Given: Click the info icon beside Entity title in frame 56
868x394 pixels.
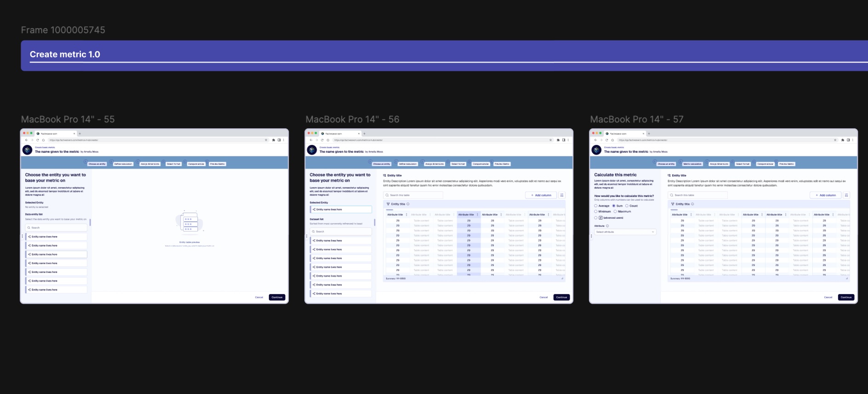Looking at the screenshot, I should tap(408, 204).
